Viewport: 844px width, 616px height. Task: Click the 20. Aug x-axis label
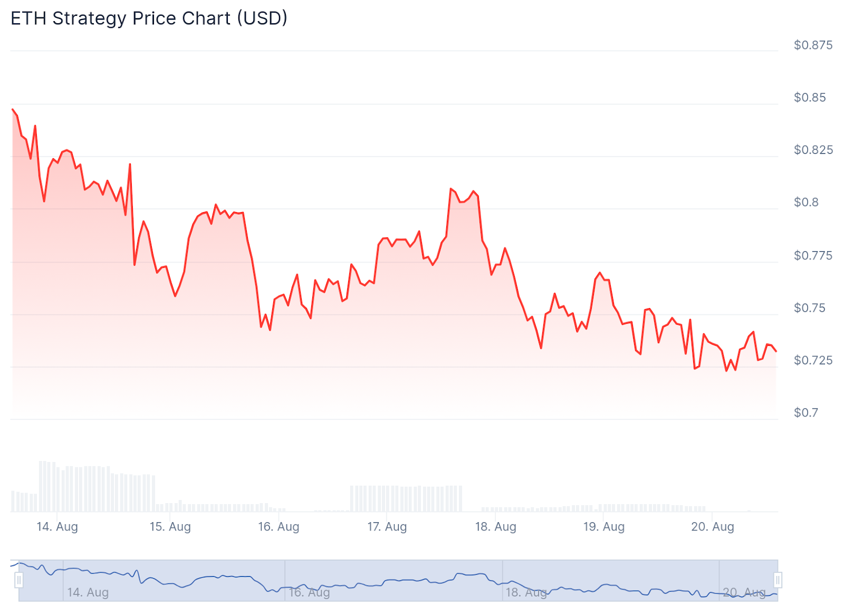pos(712,526)
